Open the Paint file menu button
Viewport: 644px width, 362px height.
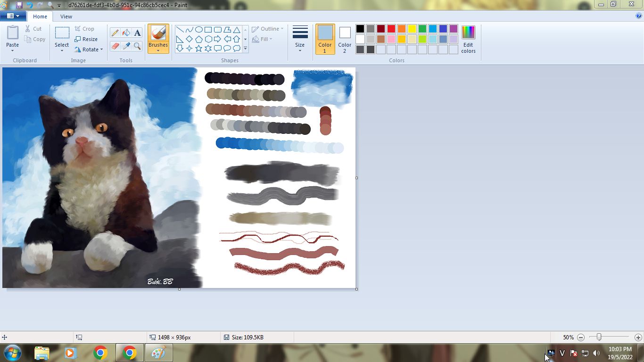13,16
